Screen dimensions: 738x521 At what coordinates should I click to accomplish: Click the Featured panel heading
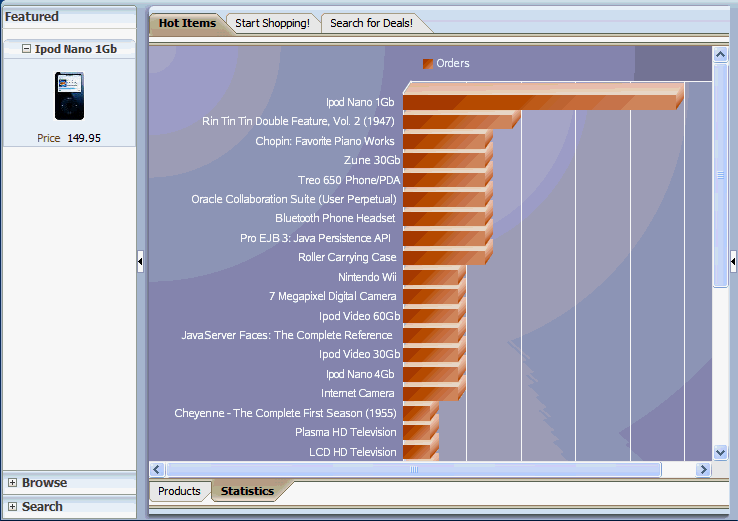[32, 17]
